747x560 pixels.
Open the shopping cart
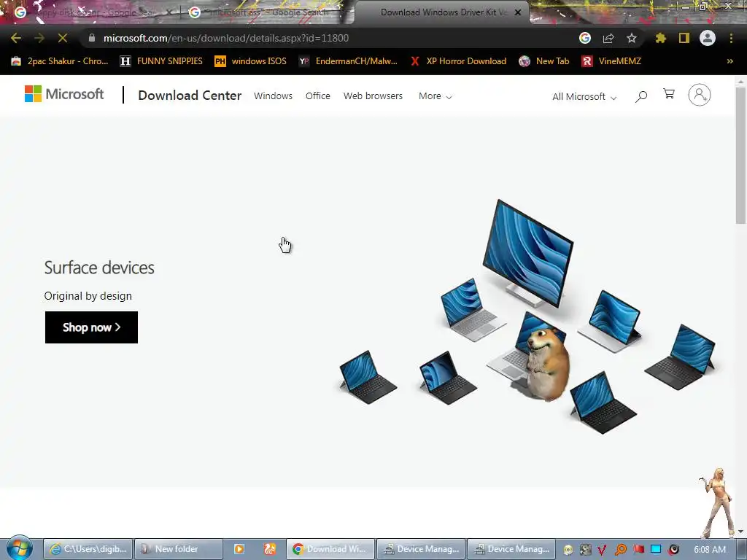(669, 94)
